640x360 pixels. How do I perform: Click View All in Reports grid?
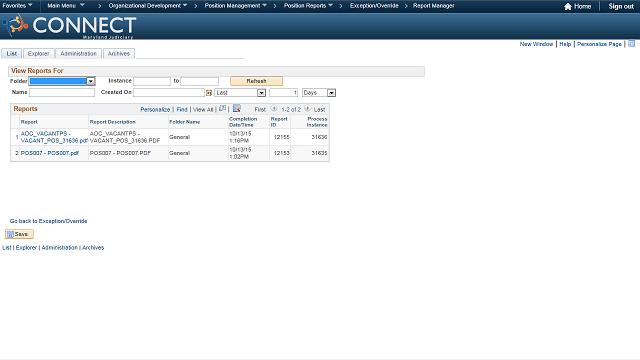203,109
